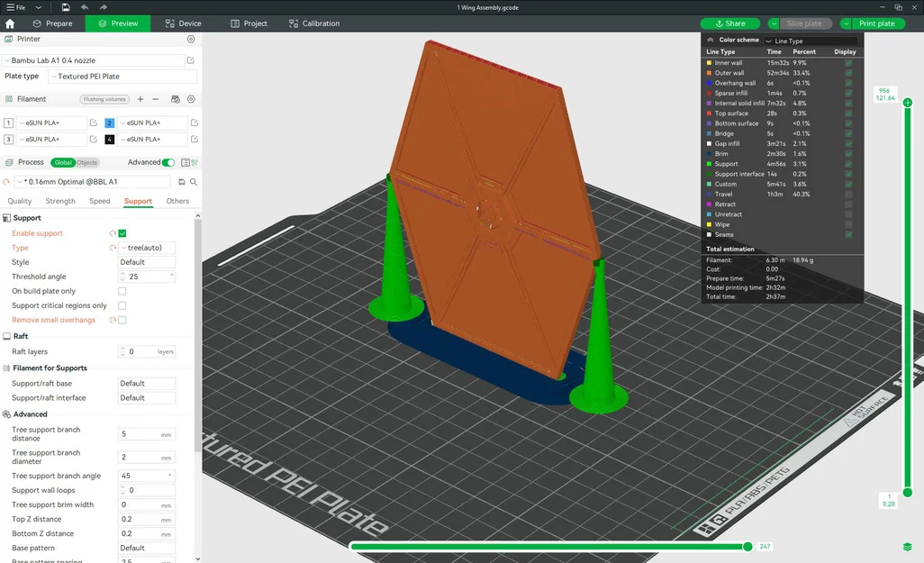
Task: Open the 0.16mm Optimal process preset dropdown
Action: (x=93, y=182)
